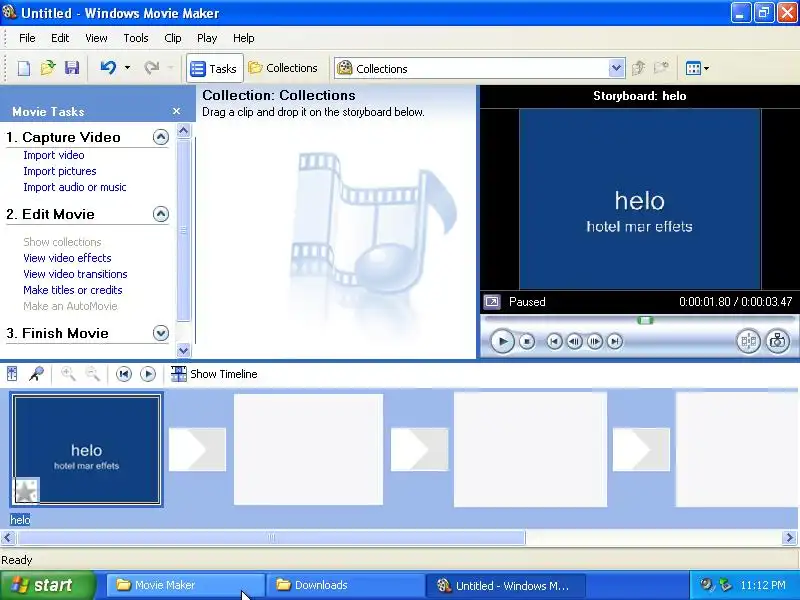Open the Help menu
This screenshot has height=600, width=800.
[x=244, y=38]
